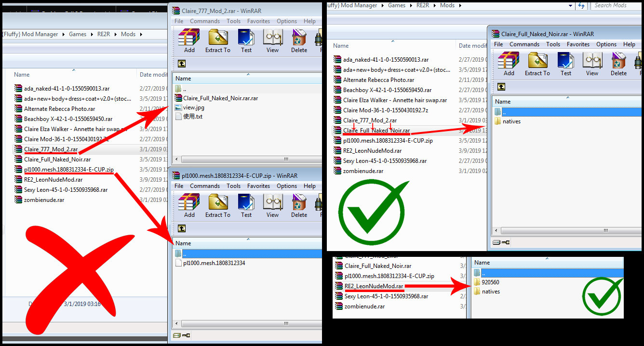Click refresh button beside the Search Mods box
The height and width of the screenshot is (346, 644).
point(581,5)
